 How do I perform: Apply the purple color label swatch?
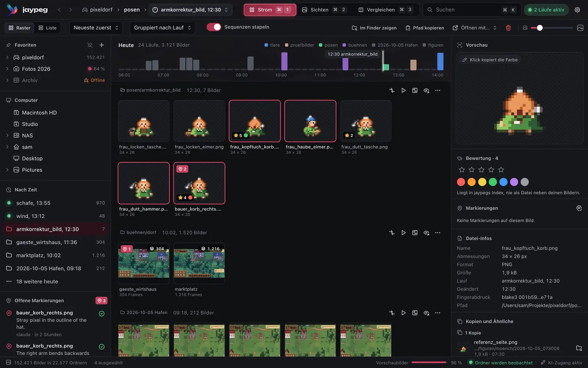click(514, 182)
